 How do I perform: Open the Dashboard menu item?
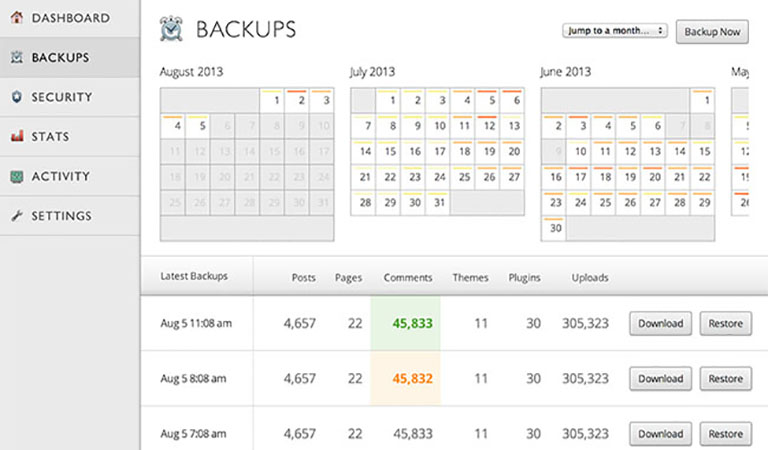pos(70,18)
